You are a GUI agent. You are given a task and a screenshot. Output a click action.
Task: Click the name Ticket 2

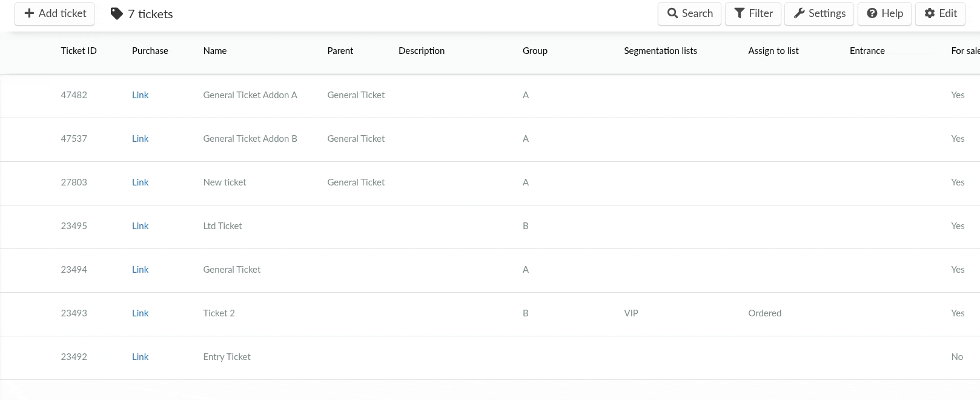(x=219, y=313)
